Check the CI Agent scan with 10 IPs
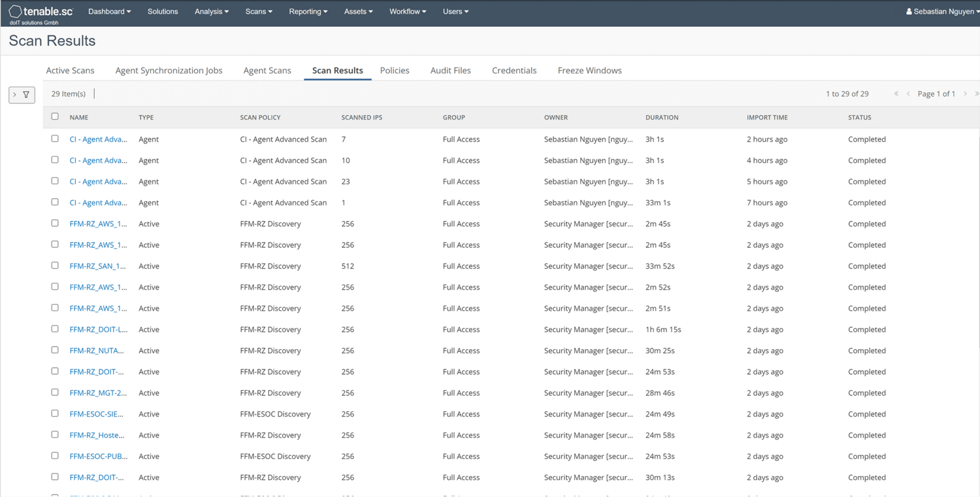The image size is (980, 497). coord(55,160)
